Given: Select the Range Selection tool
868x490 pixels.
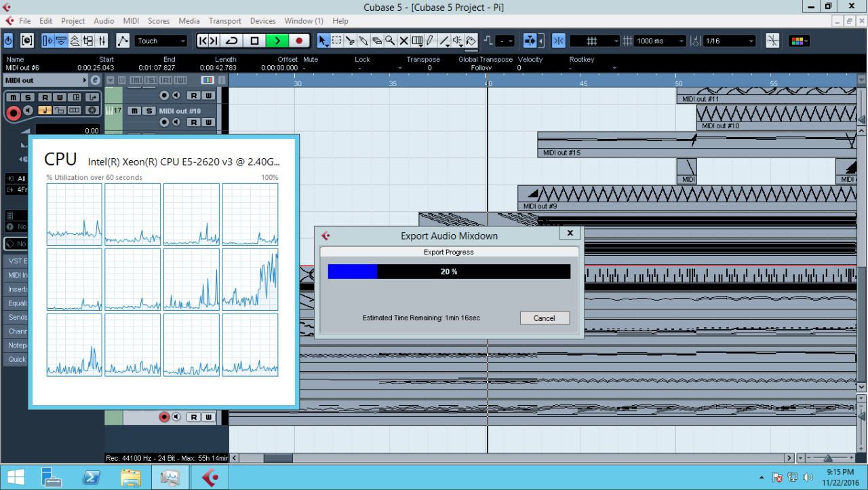Looking at the screenshot, I should [x=337, y=41].
